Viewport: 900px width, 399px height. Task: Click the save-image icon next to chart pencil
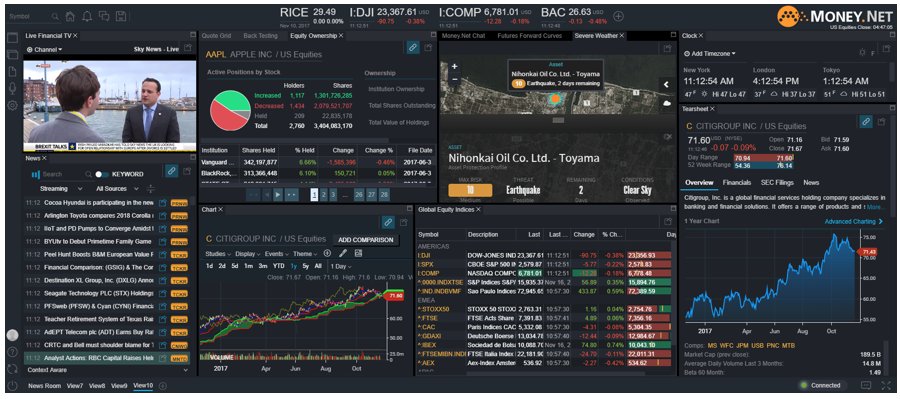pos(359,253)
